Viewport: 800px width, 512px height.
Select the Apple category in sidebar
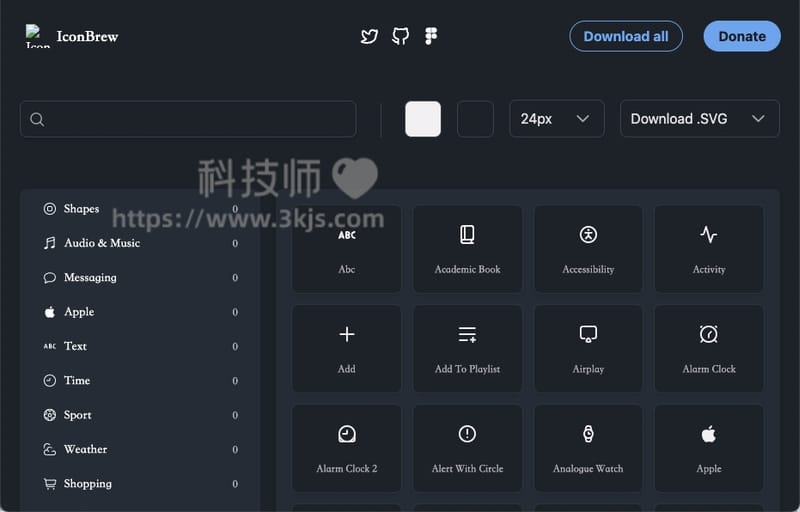141,312
